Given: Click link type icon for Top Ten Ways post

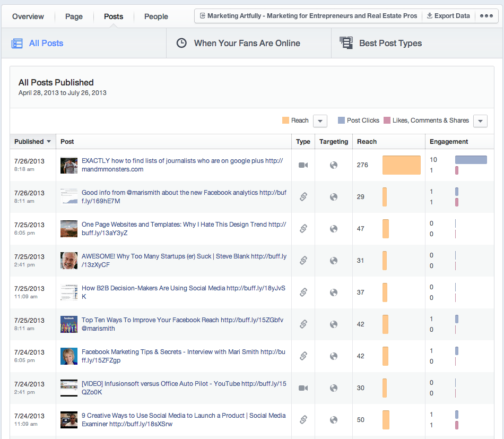Looking at the screenshot, I should coord(303,324).
